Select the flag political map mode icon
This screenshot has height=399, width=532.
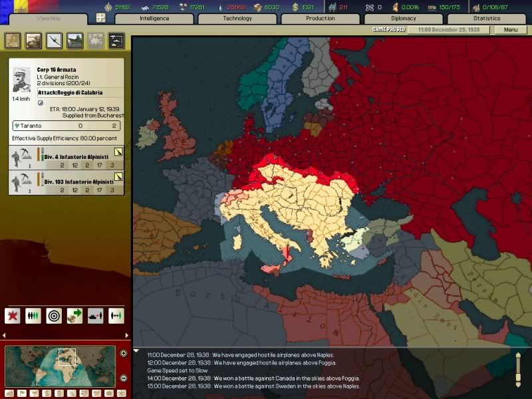pyautogui.click(x=22, y=394)
